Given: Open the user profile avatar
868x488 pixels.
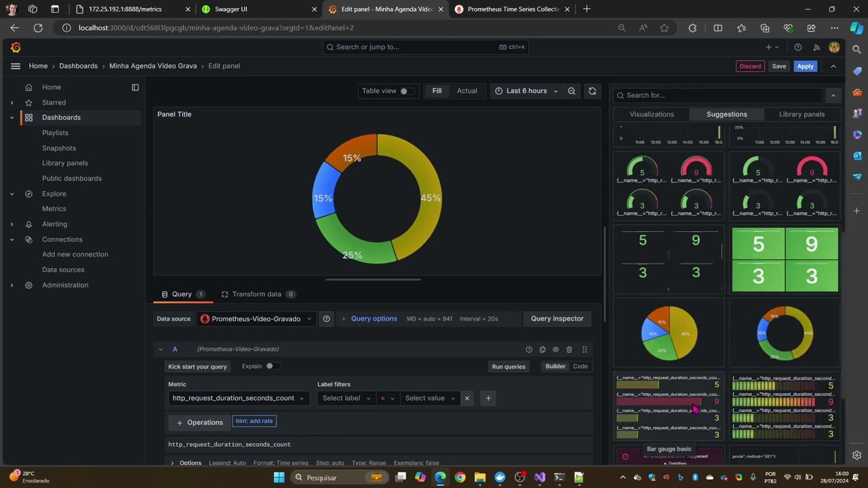Looking at the screenshot, I should [834, 47].
